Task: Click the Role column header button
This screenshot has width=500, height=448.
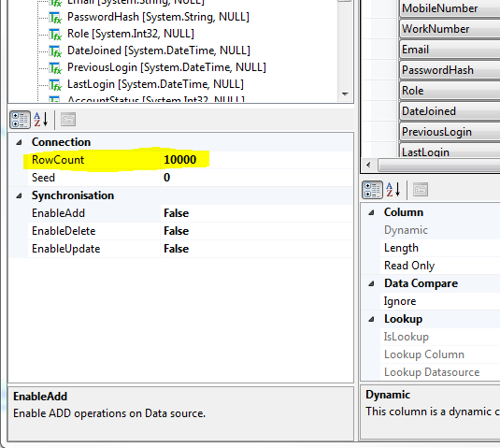Action: [450, 91]
